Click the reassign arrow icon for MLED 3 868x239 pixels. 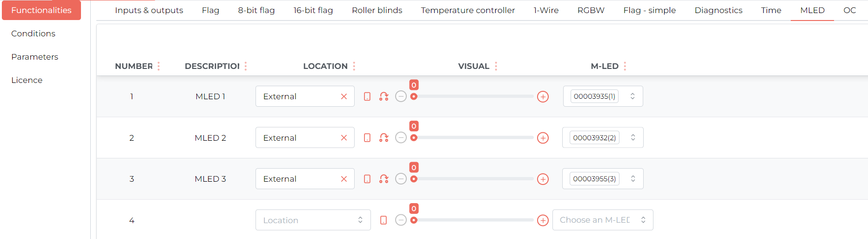click(x=384, y=179)
